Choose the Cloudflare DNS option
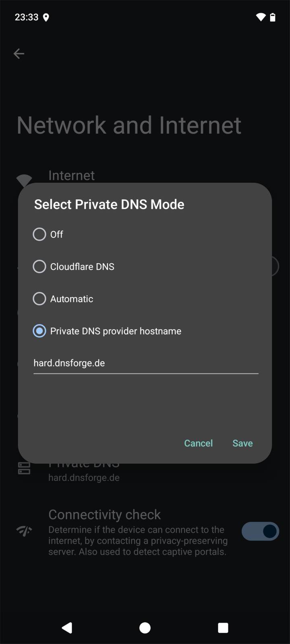Screen dimensions: 290x644 [x=39, y=266]
